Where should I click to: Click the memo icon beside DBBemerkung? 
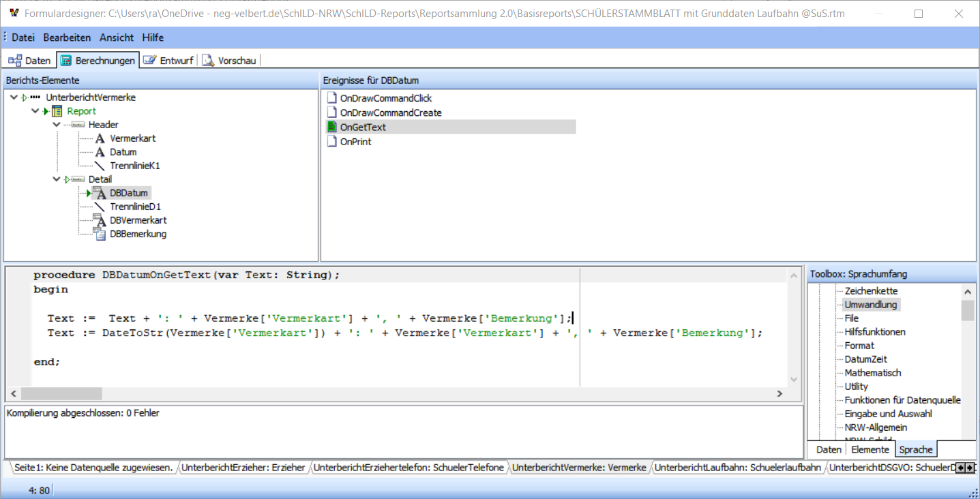[99, 234]
